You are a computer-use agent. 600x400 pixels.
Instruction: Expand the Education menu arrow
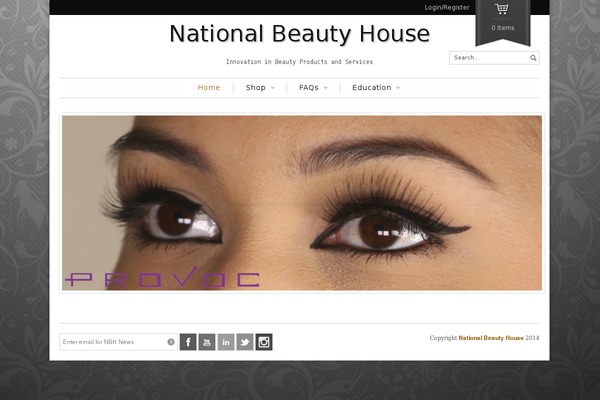click(398, 88)
